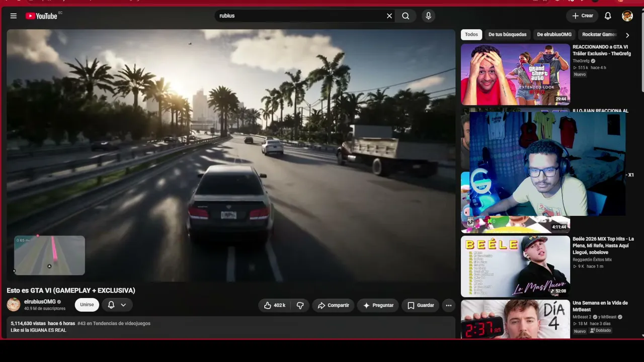Open REACCIONANDO a GTA VI video title
The image size is (644, 362).
601,50
